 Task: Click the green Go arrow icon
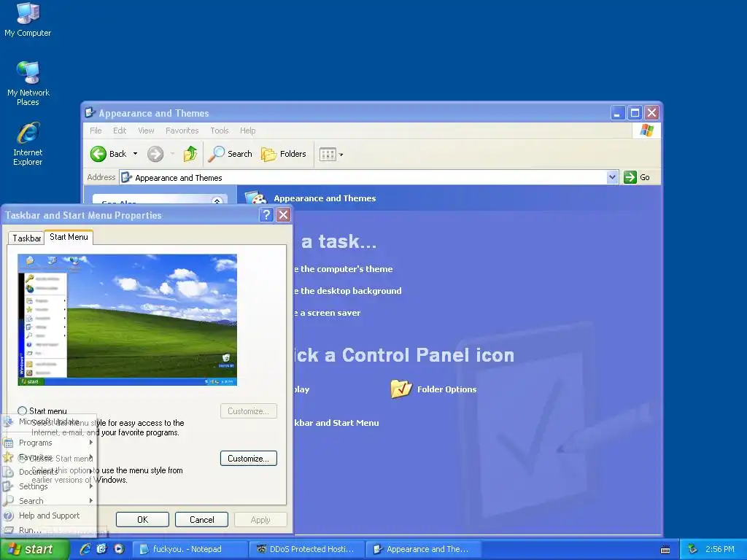pyautogui.click(x=630, y=177)
